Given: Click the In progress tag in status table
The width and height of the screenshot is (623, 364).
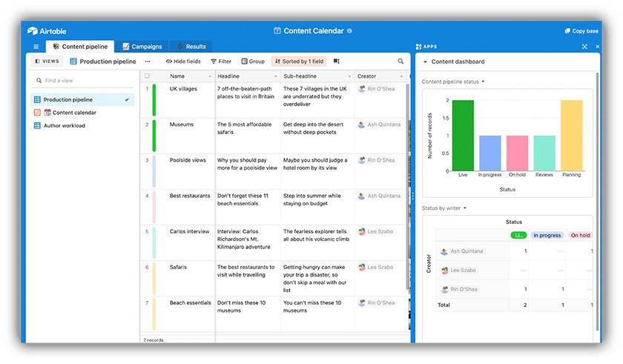Looking at the screenshot, I should coord(547,236).
